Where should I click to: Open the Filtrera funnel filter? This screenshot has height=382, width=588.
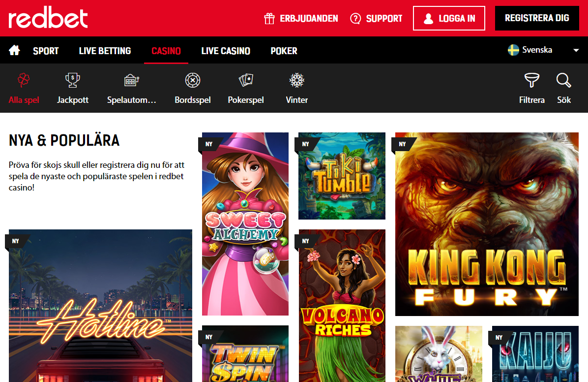531,80
